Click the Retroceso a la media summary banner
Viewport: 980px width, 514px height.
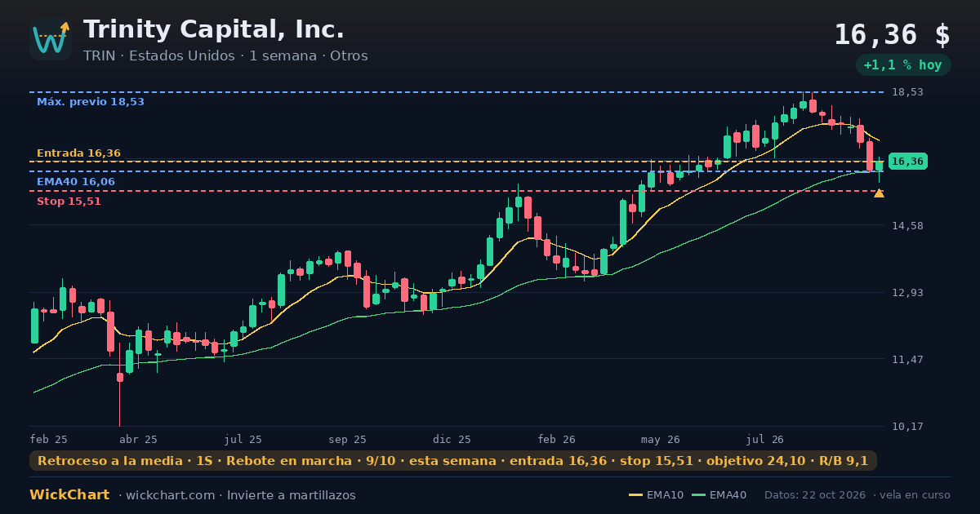453,461
